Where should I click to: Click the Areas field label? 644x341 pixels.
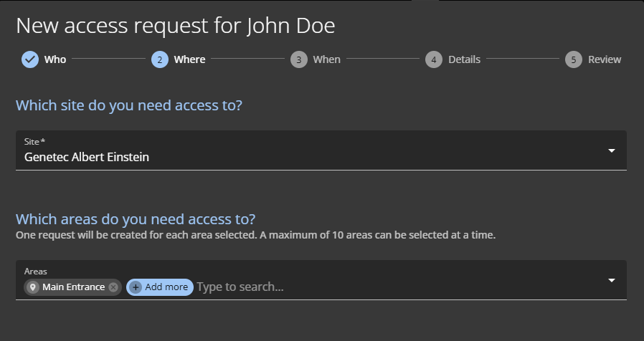pos(35,272)
